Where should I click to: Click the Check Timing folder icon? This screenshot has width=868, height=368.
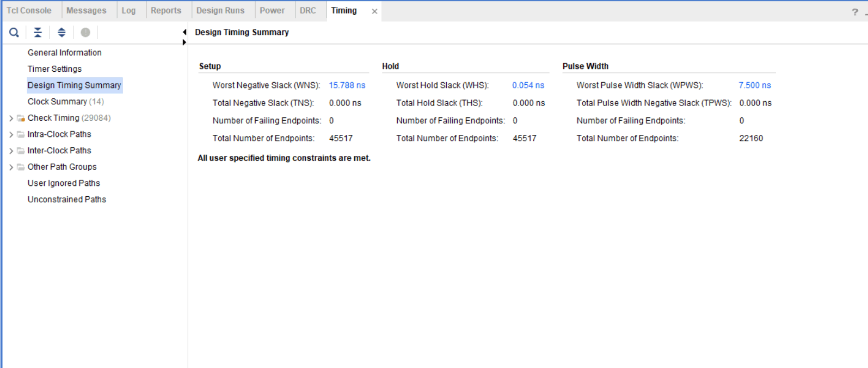point(21,118)
